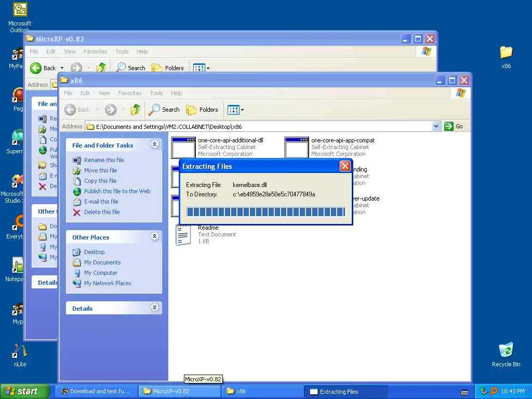Click the Back button in MicroXP-v0.82 window
The width and height of the screenshot is (532, 399).
point(44,68)
